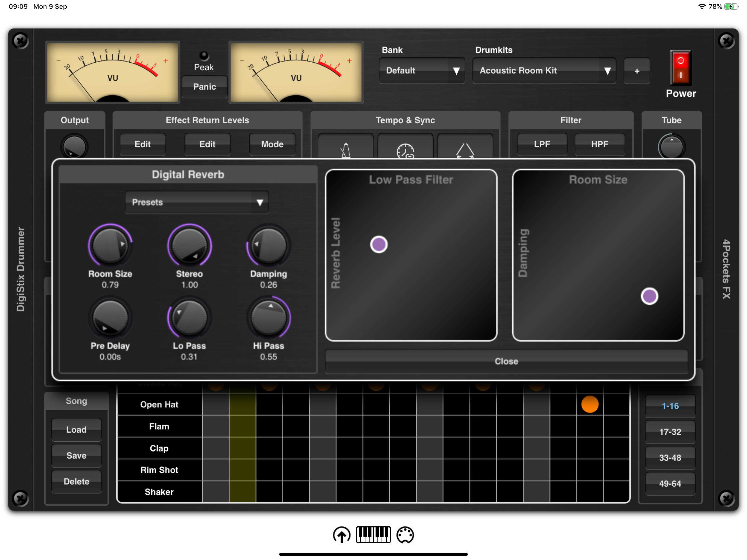747x560 pixels.
Task: Select the metronome icon in Tempo & Sync
Action: 345,150
